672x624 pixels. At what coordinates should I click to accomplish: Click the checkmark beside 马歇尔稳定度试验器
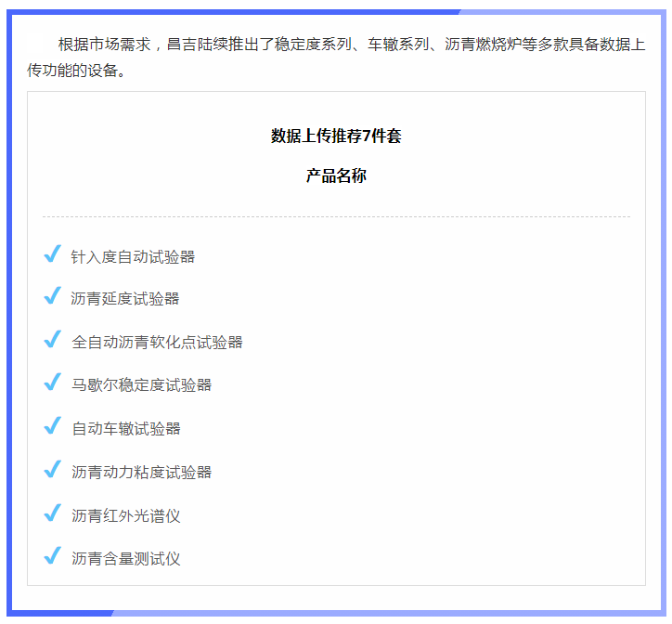52,383
